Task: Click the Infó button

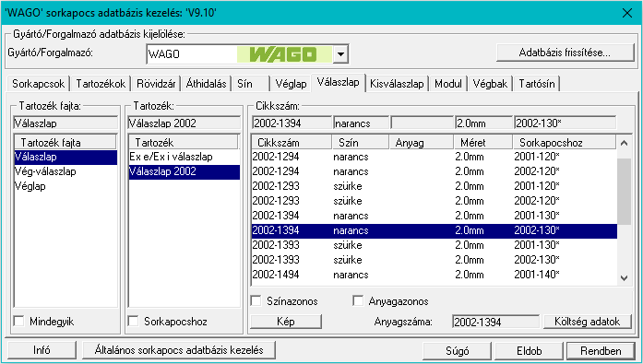Action: tap(42, 350)
